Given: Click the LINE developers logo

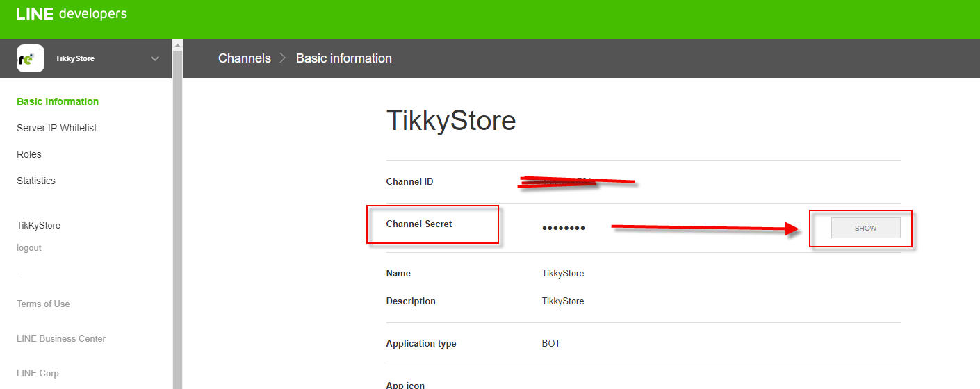Looking at the screenshot, I should point(72,14).
